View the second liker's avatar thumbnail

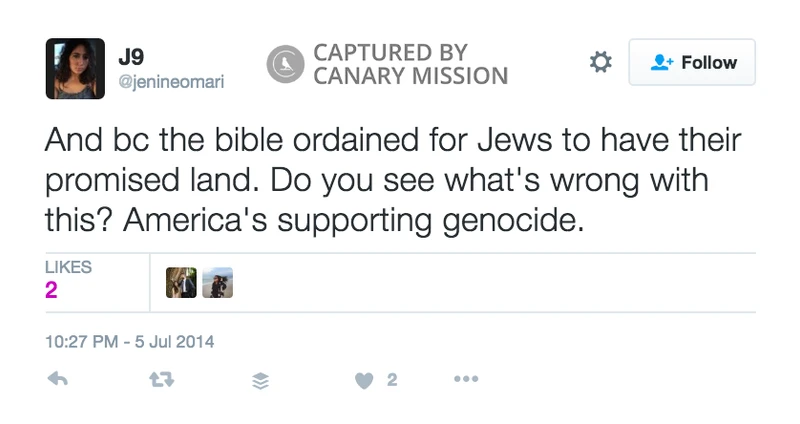click(x=218, y=282)
